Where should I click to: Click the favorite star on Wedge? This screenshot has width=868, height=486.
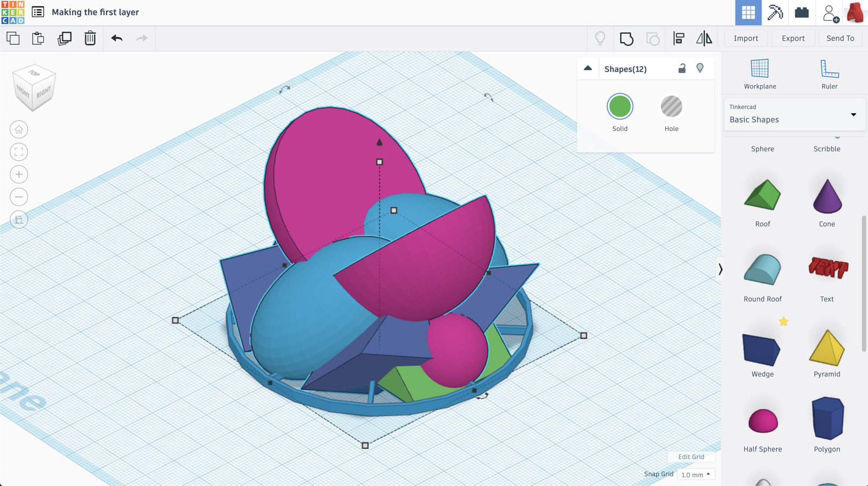point(783,321)
